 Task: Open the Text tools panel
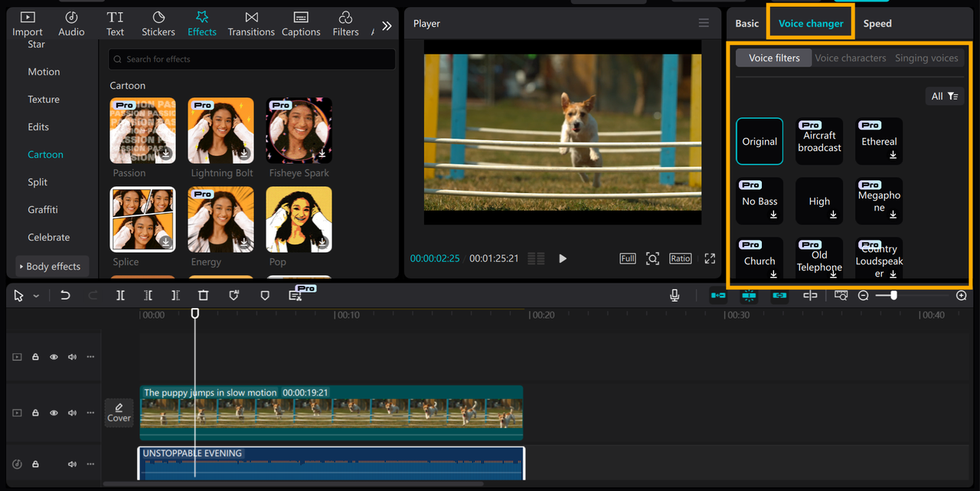click(115, 24)
